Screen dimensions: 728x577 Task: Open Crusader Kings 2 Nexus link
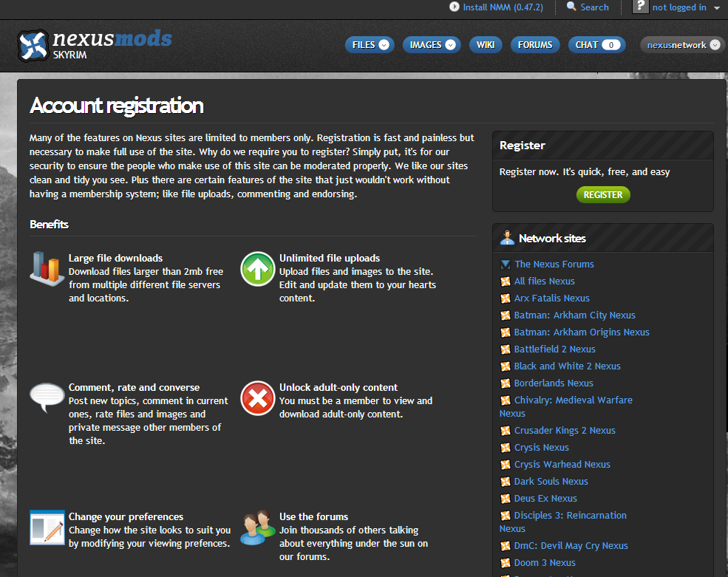click(x=565, y=430)
